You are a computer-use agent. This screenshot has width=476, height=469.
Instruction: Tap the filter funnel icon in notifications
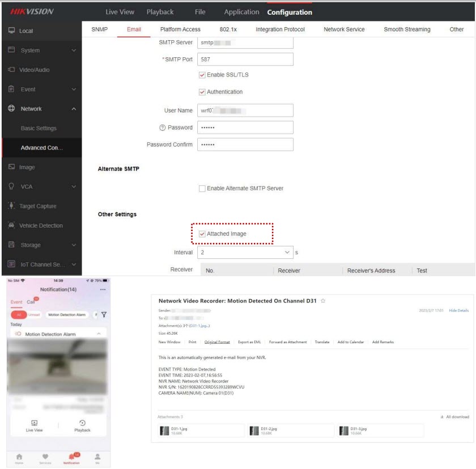pyautogui.click(x=104, y=314)
